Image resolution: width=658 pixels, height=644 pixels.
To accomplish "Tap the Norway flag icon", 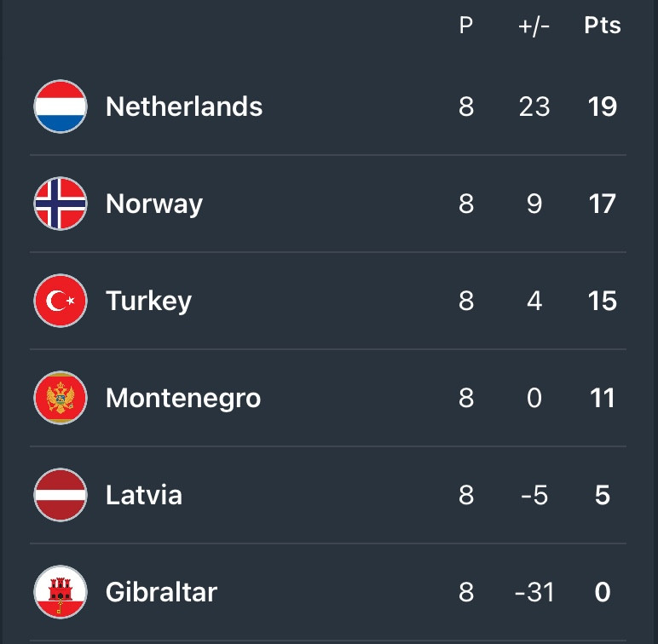I will click(61, 204).
